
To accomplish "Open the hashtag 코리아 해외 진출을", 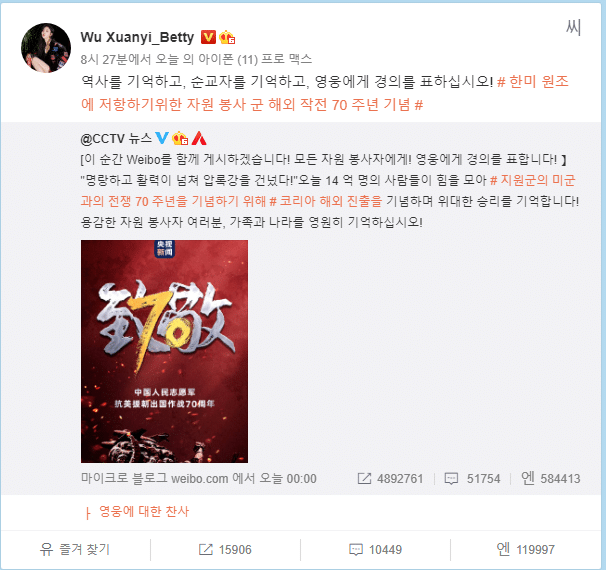I will pyautogui.click(x=325, y=201).
